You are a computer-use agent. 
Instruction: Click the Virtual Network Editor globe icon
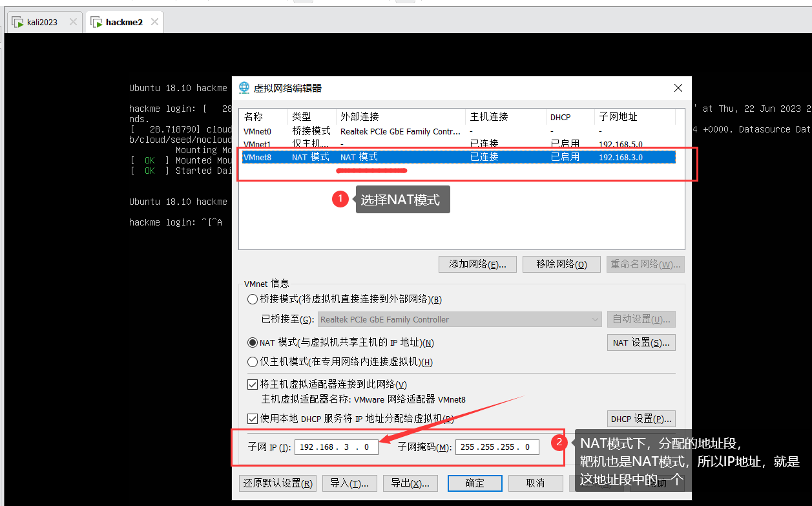click(x=244, y=88)
